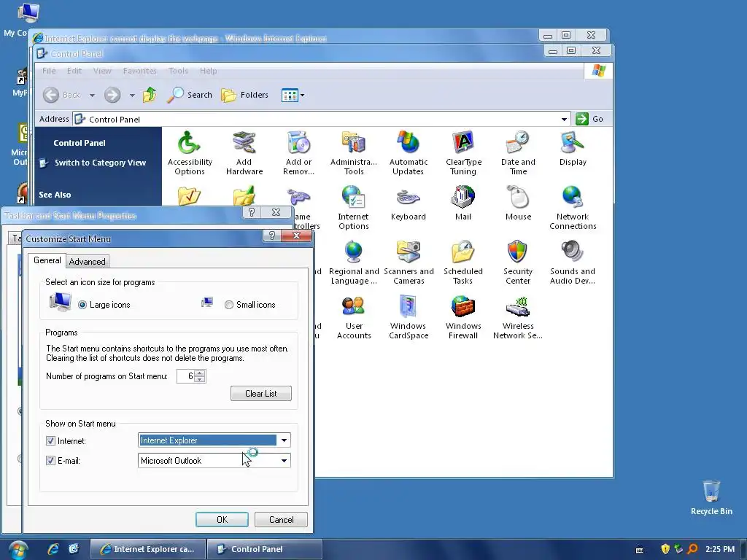This screenshot has height=560, width=747.
Task: Decrease number of programs with down spinner
Action: pyautogui.click(x=200, y=379)
